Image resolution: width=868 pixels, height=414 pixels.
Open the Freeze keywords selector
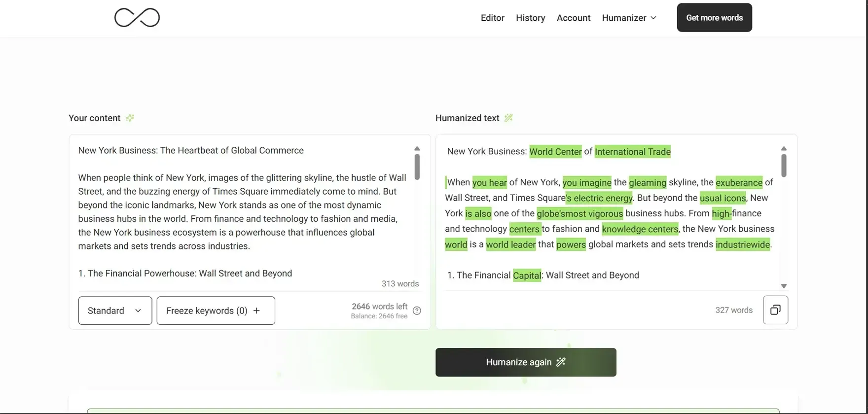click(x=207, y=310)
